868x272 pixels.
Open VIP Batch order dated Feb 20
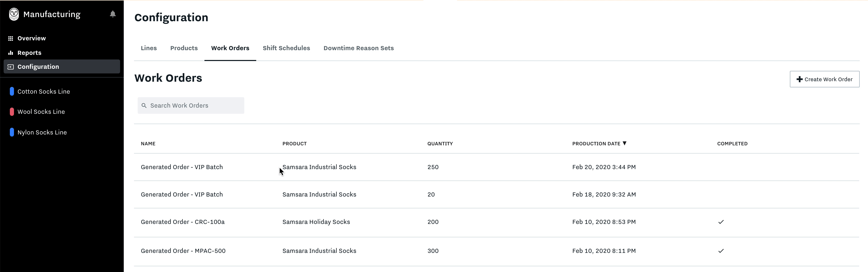[182, 167]
